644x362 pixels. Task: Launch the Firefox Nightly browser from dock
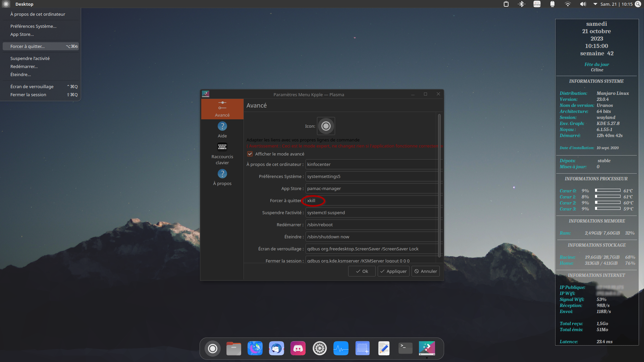pyautogui.click(x=255, y=349)
